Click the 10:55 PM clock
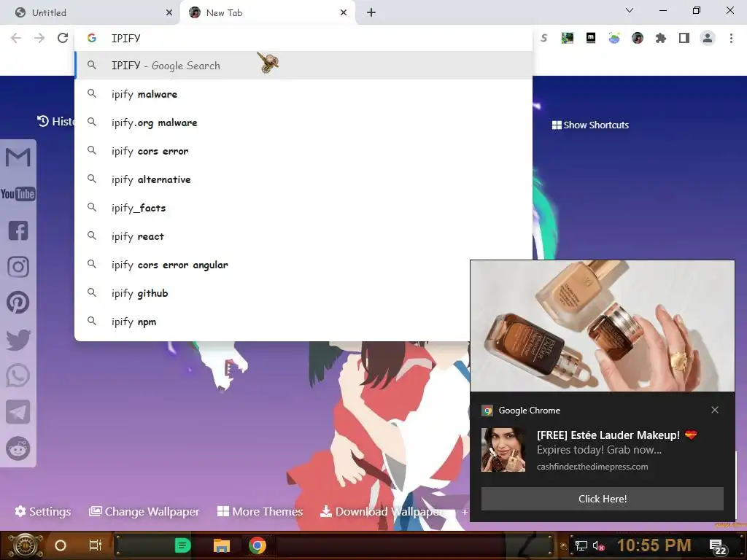 click(x=654, y=545)
